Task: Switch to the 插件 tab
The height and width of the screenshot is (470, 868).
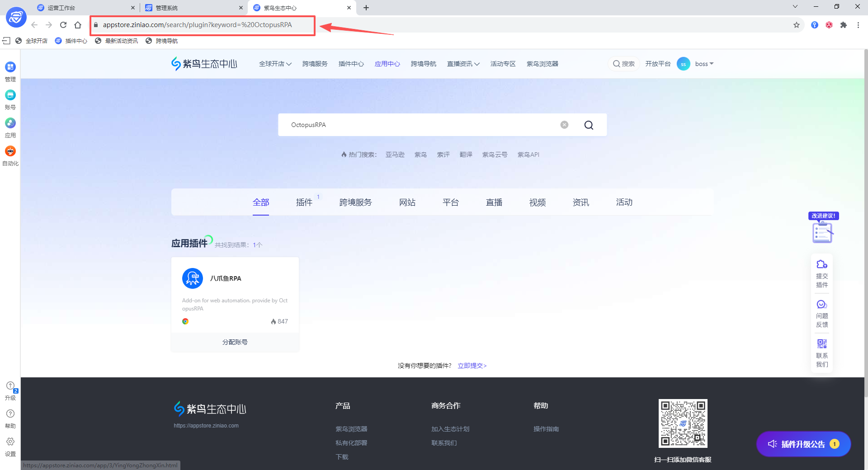Action: 304,202
